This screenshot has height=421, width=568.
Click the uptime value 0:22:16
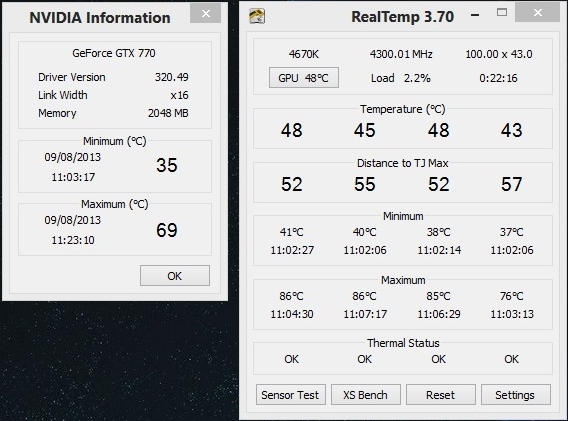click(x=498, y=78)
